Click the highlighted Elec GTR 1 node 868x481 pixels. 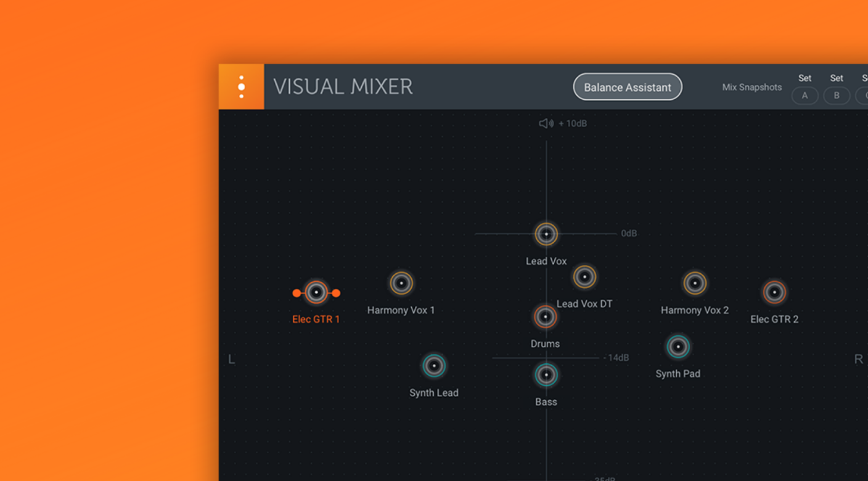316,292
